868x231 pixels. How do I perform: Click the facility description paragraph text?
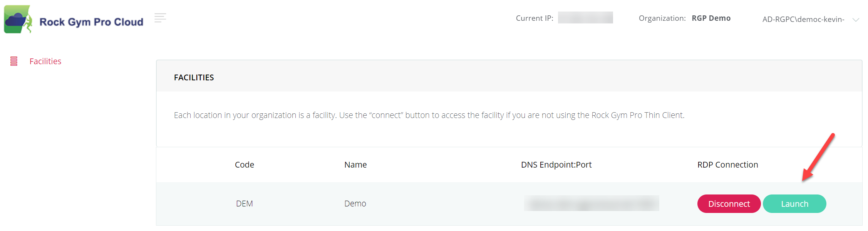point(429,115)
